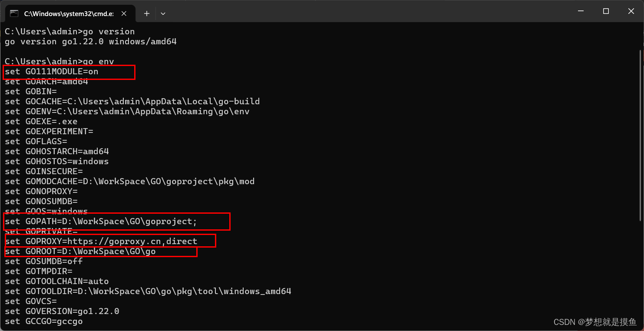Click 'set GOBIN=' line

pos(31,91)
